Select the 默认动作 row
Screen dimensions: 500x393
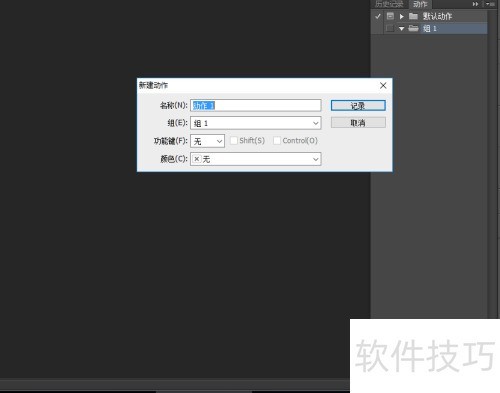point(429,16)
